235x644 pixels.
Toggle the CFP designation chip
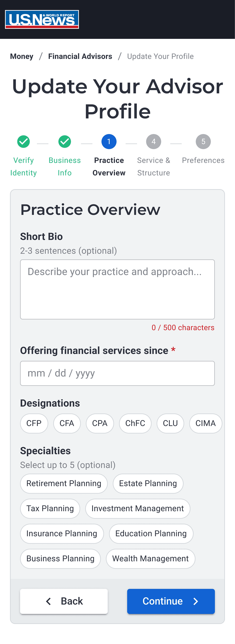pos(34,423)
